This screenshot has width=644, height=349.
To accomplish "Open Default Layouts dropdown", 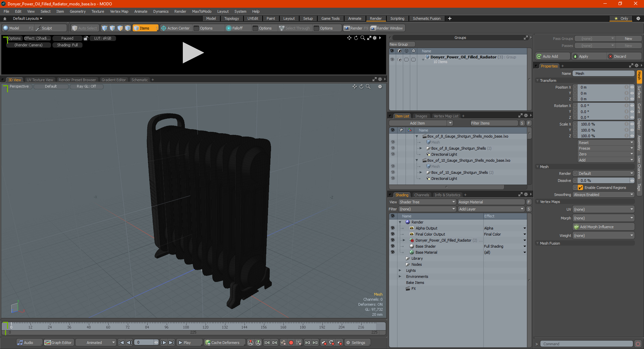I will pos(28,18).
